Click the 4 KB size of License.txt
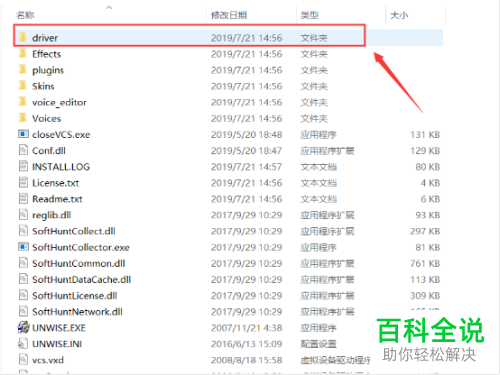The image size is (500, 375). (430, 183)
